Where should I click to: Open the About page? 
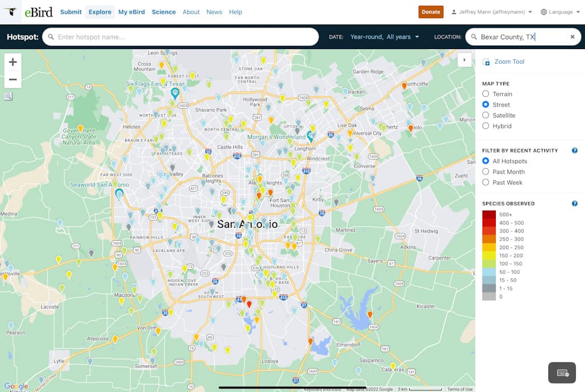191,12
